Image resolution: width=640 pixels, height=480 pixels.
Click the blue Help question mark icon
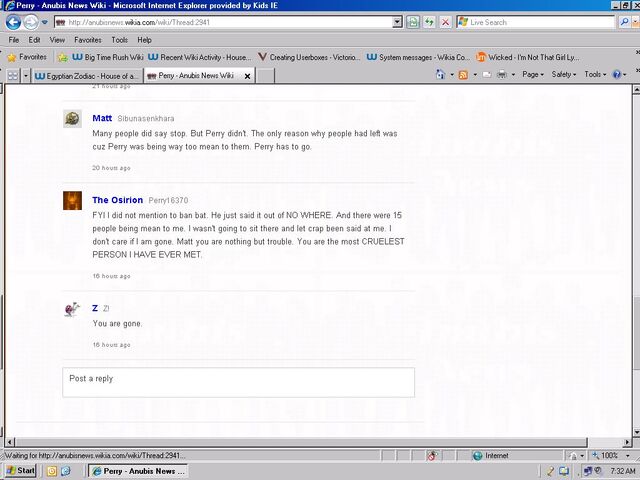coord(617,74)
